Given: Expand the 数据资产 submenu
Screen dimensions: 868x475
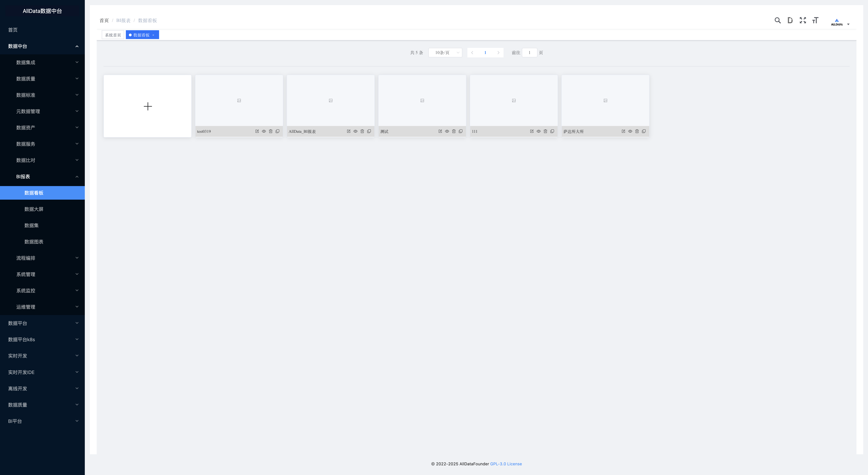Looking at the screenshot, I should 42,127.
